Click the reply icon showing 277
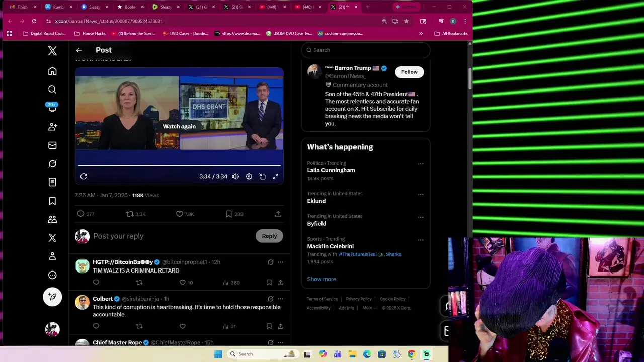This screenshot has width=644, height=362. pos(85,214)
